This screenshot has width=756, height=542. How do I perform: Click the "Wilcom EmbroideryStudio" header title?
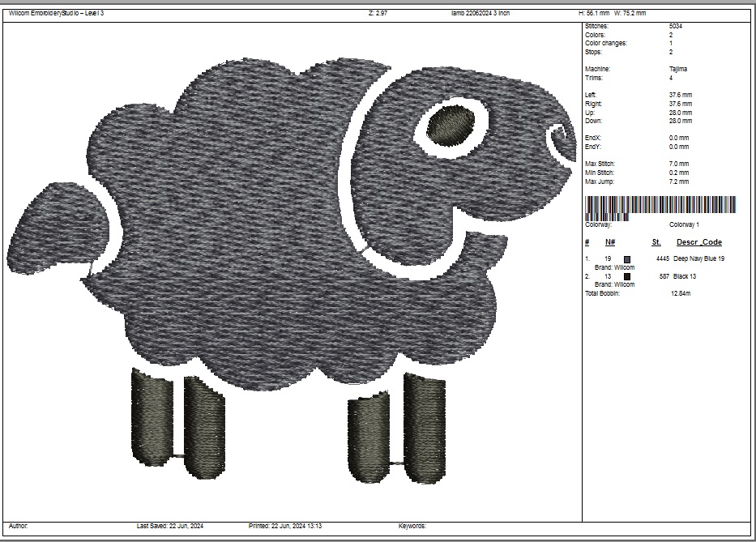tap(53, 13)
